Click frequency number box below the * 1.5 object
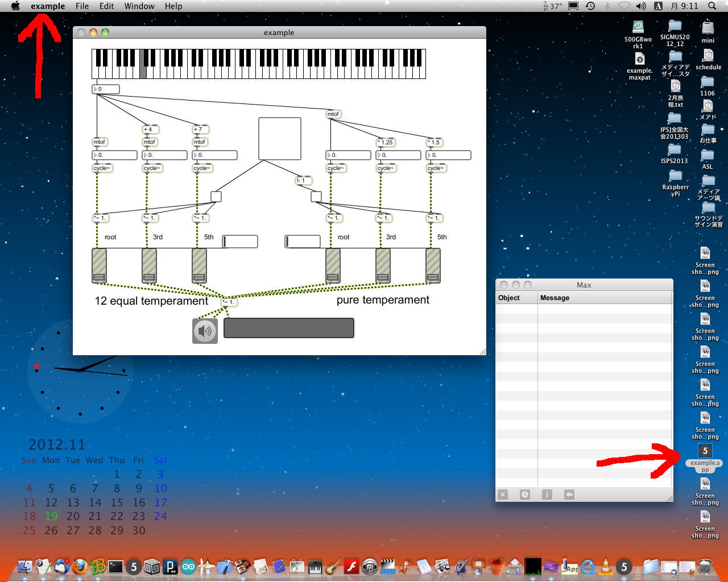728x582 pixels. pyautogui.click(x=449, y=155)
